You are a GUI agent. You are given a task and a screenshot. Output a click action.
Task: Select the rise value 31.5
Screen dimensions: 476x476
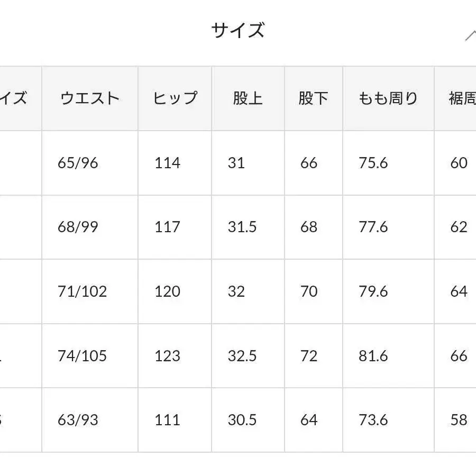click(x=242, y=227)
